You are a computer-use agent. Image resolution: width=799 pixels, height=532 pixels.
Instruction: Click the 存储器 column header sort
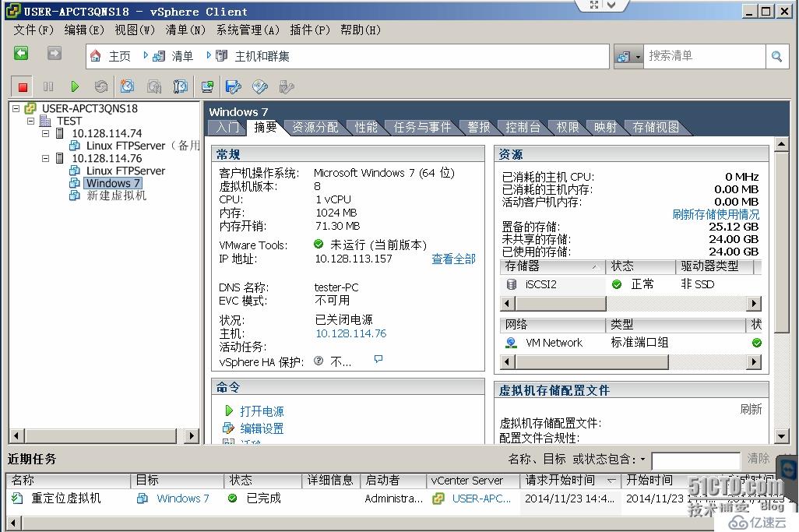pos(552,266)
